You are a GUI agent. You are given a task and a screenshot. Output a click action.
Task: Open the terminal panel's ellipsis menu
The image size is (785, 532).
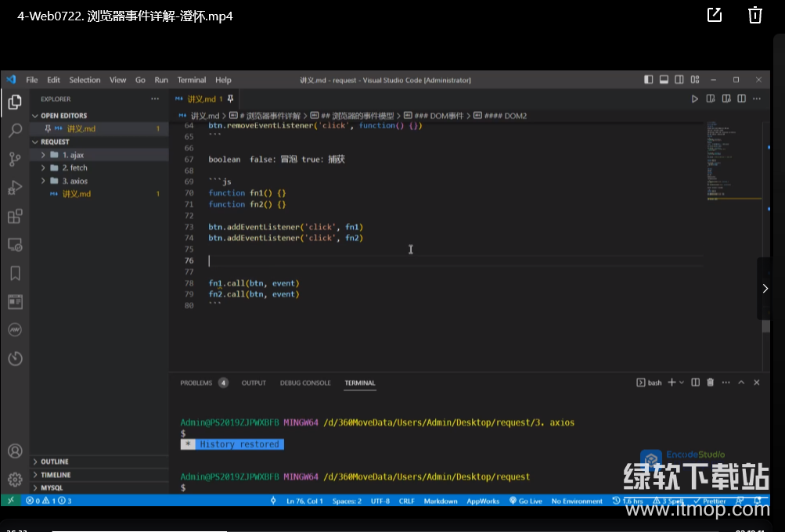coord(726,383)
